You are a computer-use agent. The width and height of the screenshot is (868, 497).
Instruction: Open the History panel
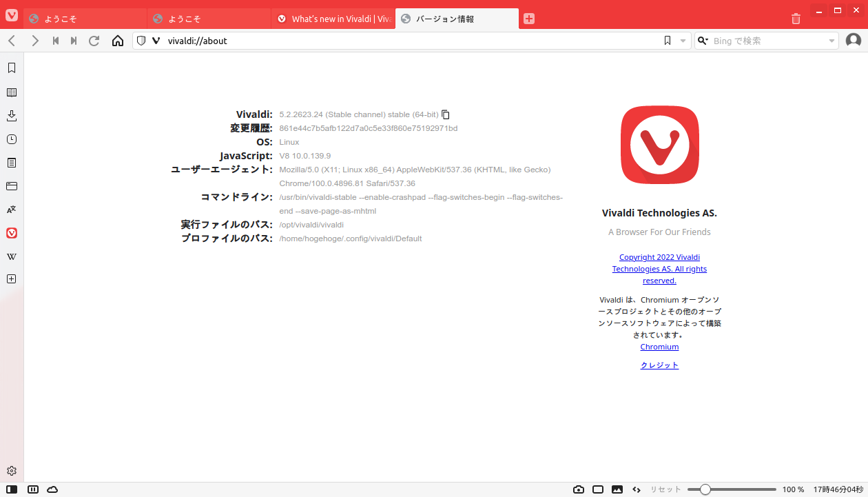[x=12, y=139]
